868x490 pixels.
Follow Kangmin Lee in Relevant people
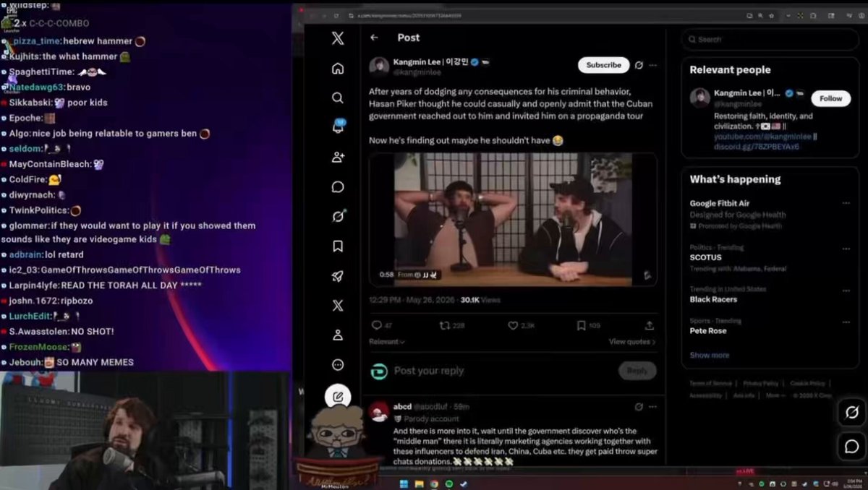(x=830, y=98)
